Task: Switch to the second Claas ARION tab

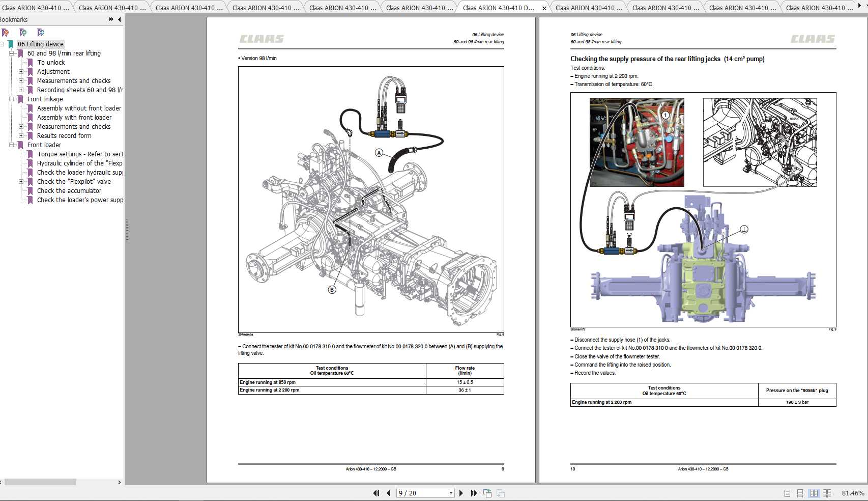Action: [x=112, y=8]
